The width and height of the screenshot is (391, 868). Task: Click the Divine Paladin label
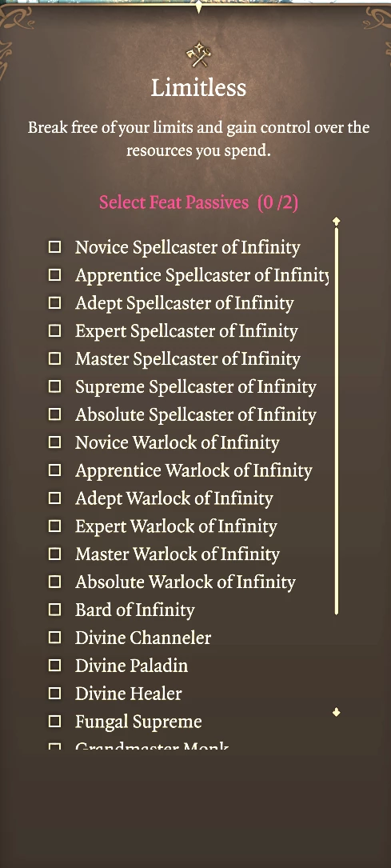132,666
